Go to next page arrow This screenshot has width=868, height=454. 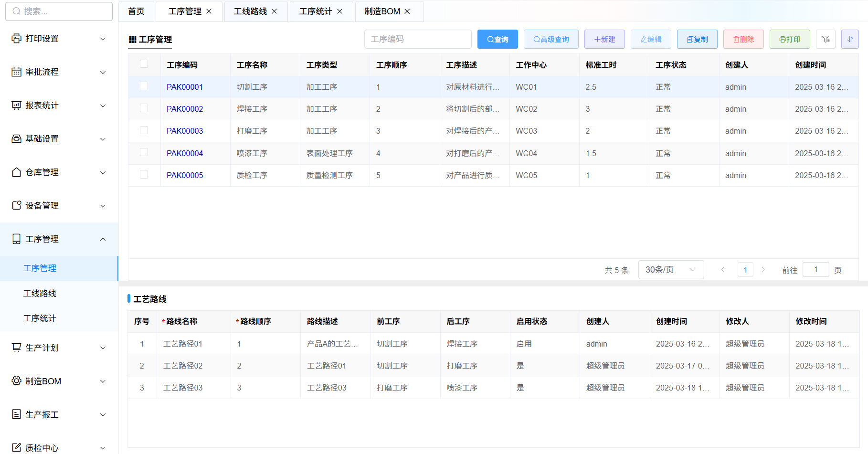[x=763, y=270]
